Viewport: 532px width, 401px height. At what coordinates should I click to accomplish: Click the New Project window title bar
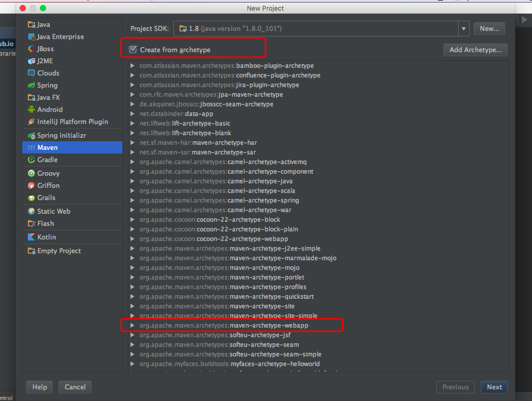(265, 8)
